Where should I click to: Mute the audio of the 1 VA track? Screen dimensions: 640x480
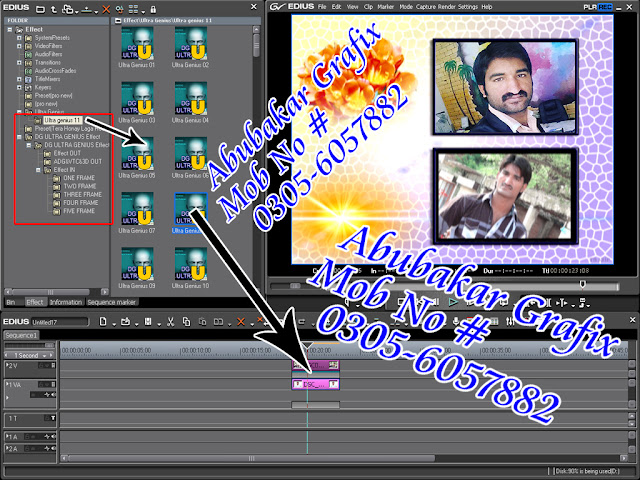pyautogui.click(x=53, y=395)
